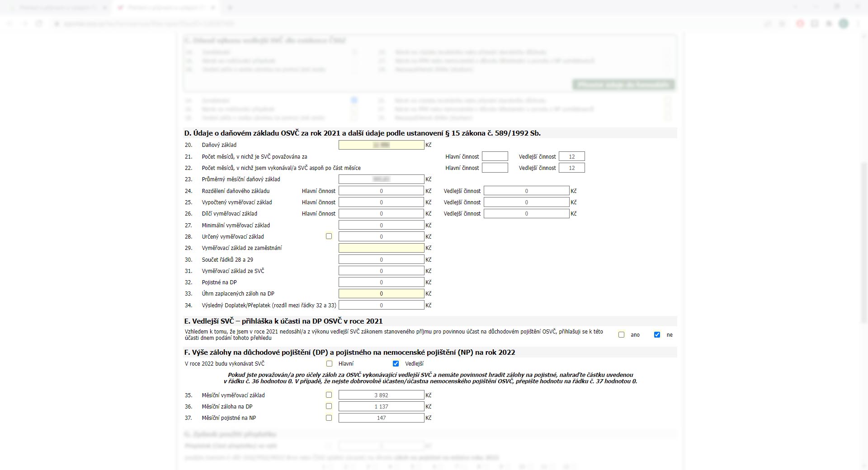868x470 pixels.
Task: Click the 'ano' label in section E
Action: [635, 335]
